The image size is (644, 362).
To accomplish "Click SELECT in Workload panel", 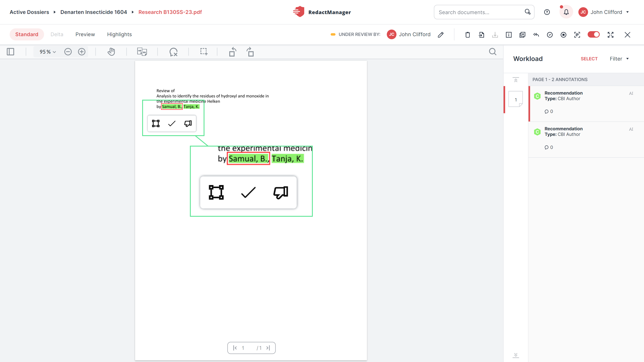I will (x=589, y=59).
